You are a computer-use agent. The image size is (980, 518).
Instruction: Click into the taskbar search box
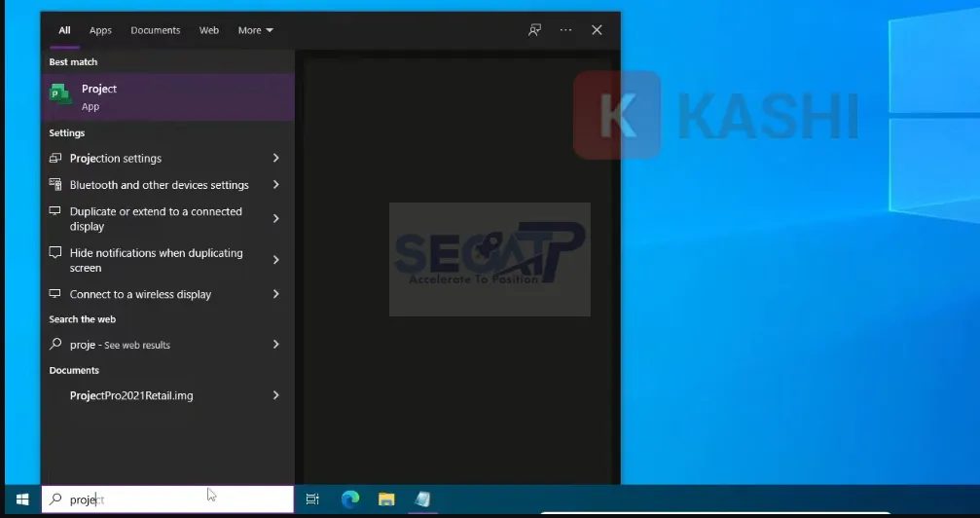(x=167, y=499)
